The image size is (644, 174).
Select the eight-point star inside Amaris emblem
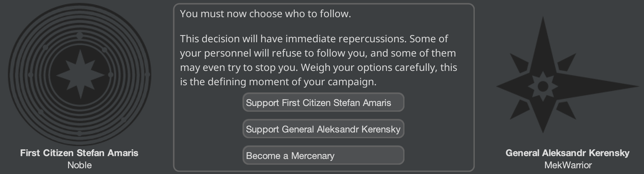click(80, 74)
